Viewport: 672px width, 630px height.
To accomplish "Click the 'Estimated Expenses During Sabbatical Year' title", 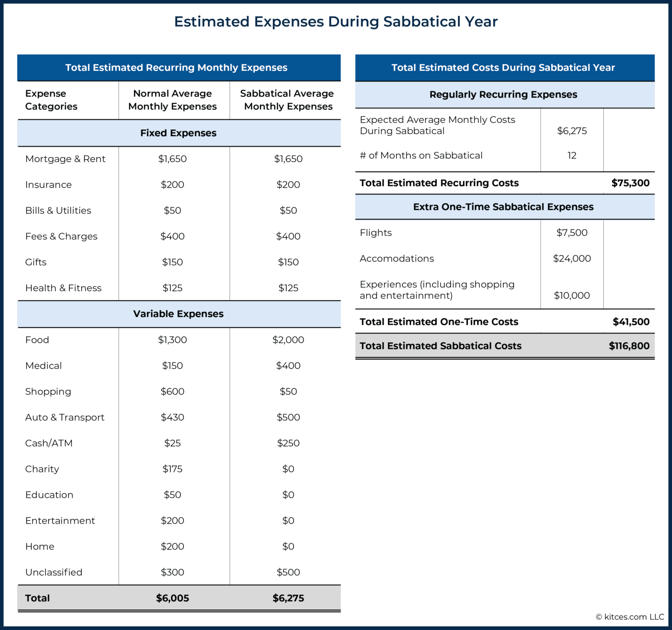I will coord(336,21).
